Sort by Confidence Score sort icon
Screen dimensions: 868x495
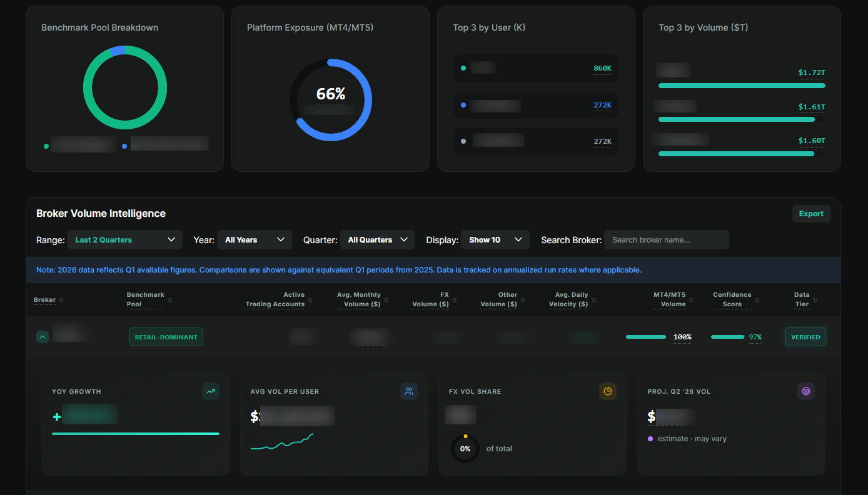[757, 301]
